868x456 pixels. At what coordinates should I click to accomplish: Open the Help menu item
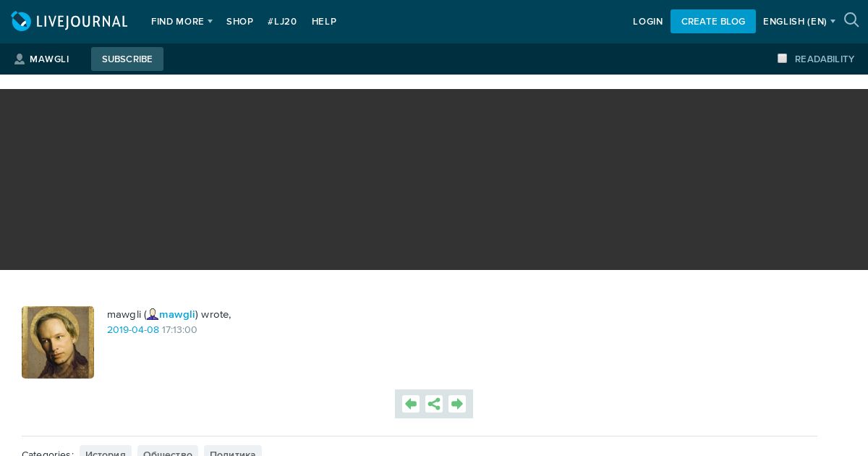[x=324, y=22]
